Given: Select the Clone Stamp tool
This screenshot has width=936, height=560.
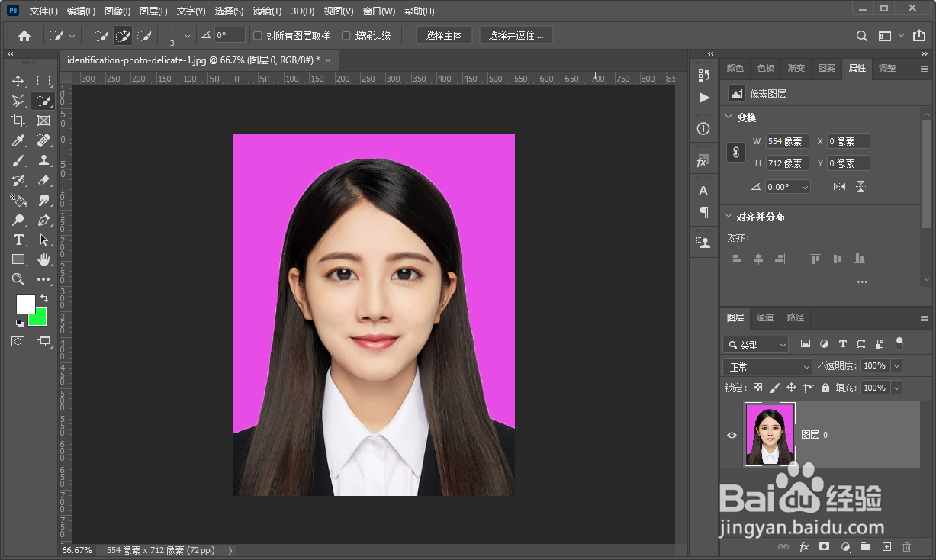Looking at the screenshot, I should pos(43,160).
